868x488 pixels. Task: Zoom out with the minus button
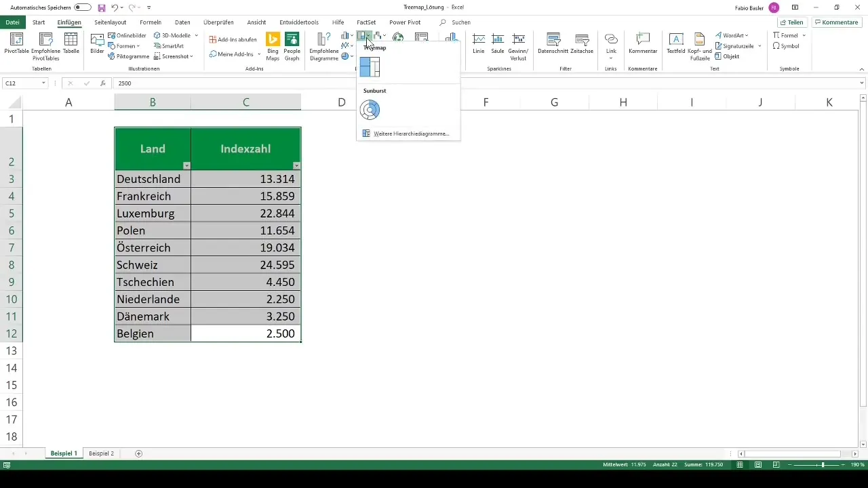point(791,465)
